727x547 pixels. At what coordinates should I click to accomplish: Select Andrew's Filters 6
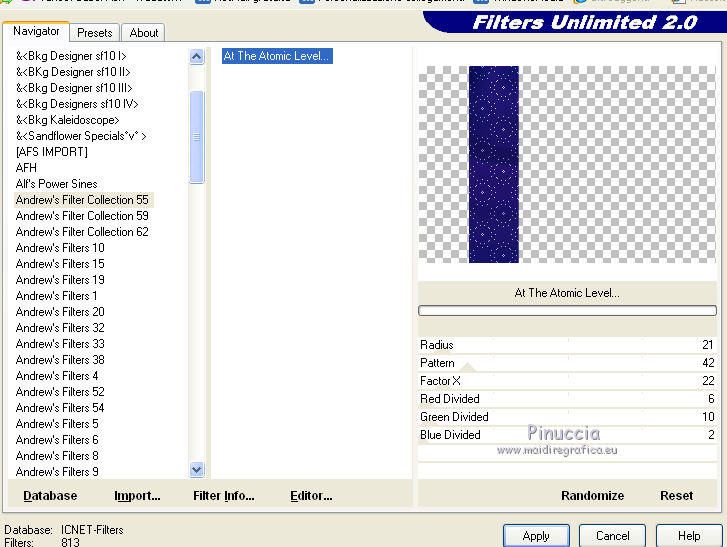coord(57,440)
